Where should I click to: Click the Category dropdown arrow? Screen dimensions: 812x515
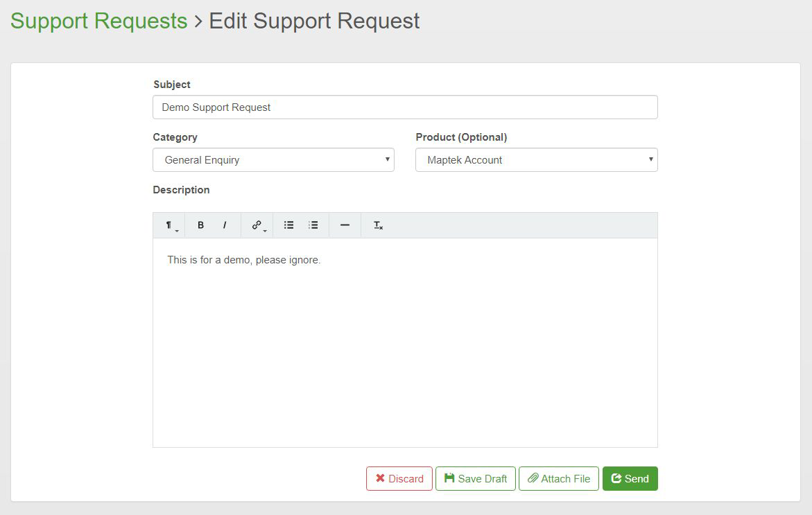pos(387,159)
